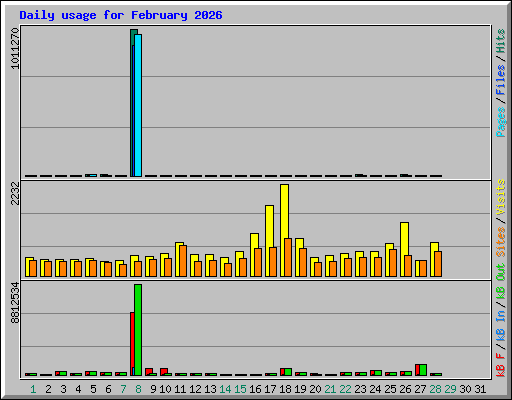Click the day label 24
This screenshot has width=512, height=400.
pyautogui.click(x=375, y=389)
